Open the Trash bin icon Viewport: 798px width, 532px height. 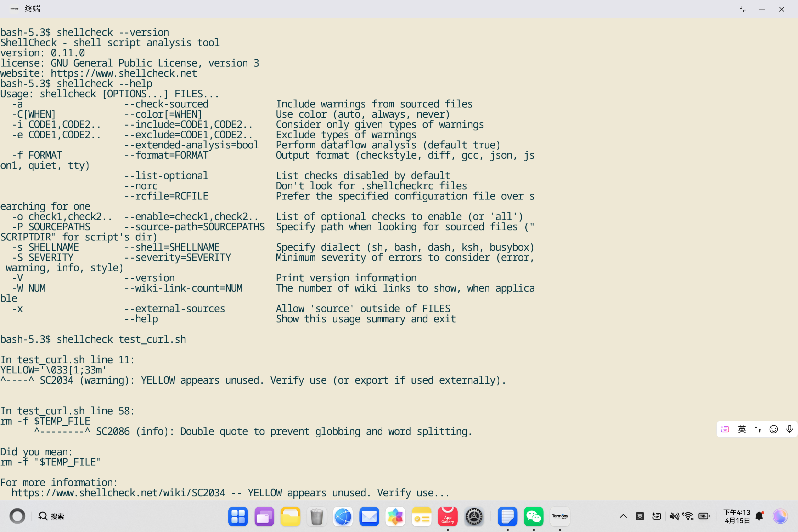316,516
